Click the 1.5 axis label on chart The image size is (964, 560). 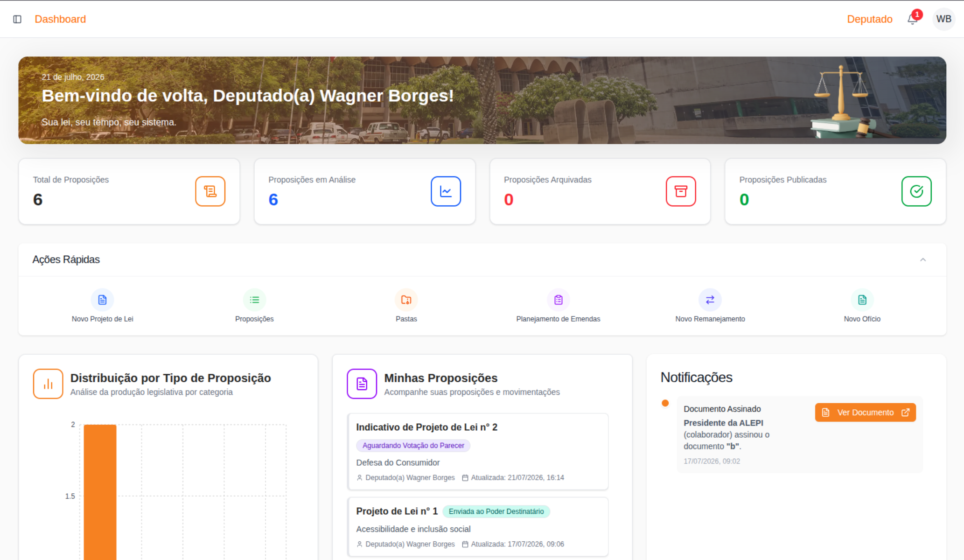[x=70, y=496]
